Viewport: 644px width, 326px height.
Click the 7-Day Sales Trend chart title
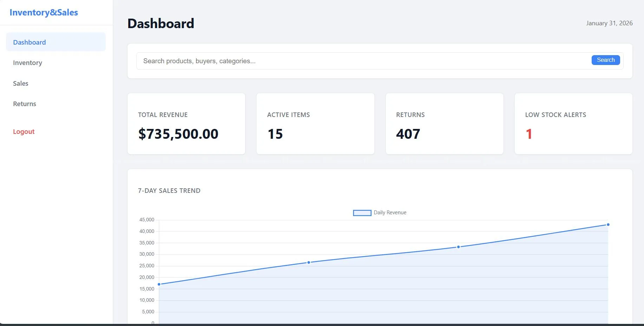pos(169,191)
